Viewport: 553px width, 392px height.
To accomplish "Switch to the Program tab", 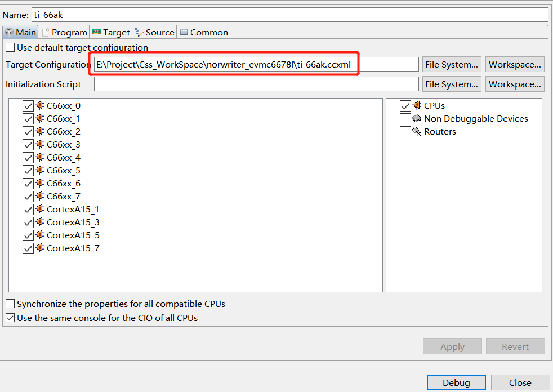I will click(x=64, y=32).
